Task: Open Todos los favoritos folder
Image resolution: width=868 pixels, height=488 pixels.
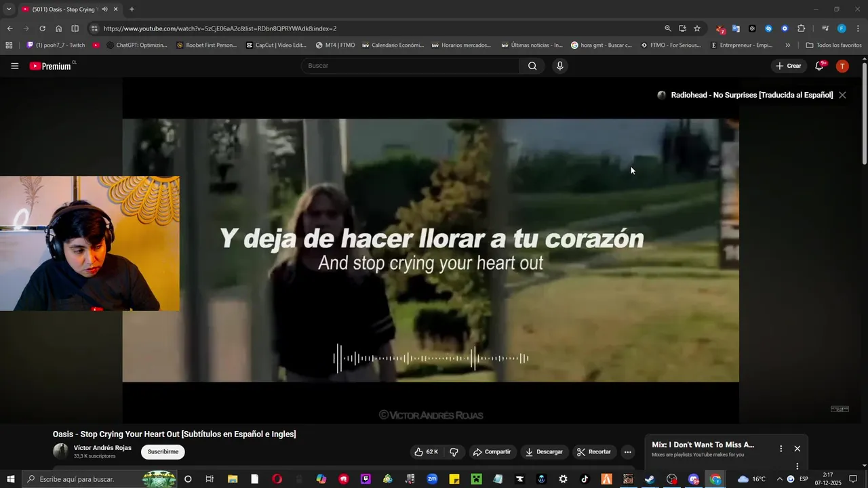Action: click(x=833, y=45)
